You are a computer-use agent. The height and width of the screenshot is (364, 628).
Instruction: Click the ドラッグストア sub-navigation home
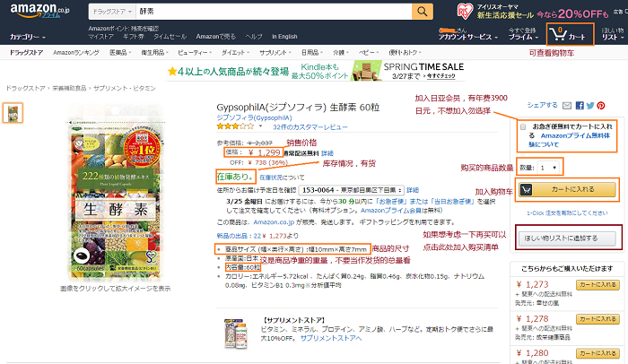pos(26,53)
